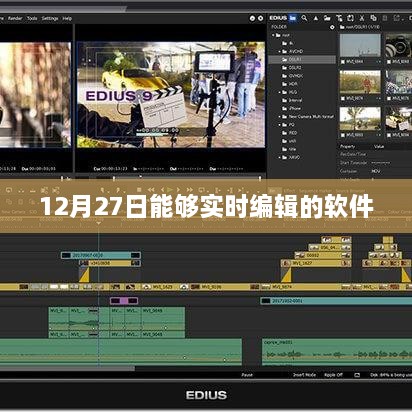Viewport: 412px width, 412px height.
Task: Select the pink clip on the timeline
Action: [124, 301]
